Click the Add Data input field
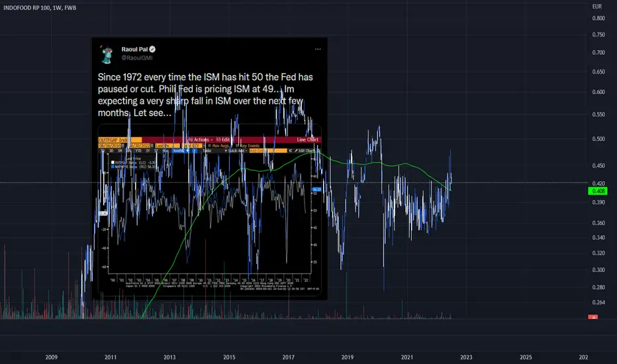Viewport: 617px width, 364px height. [268, 151]
